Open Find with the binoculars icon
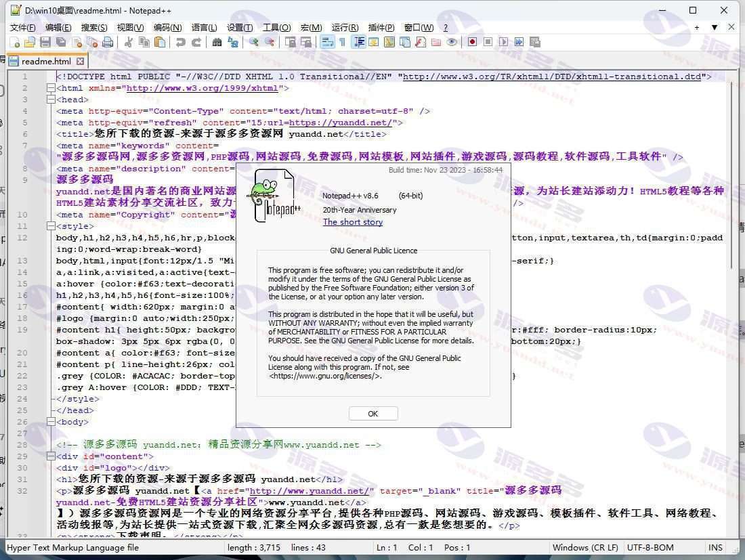745x560 pixels. coord(217,42)
